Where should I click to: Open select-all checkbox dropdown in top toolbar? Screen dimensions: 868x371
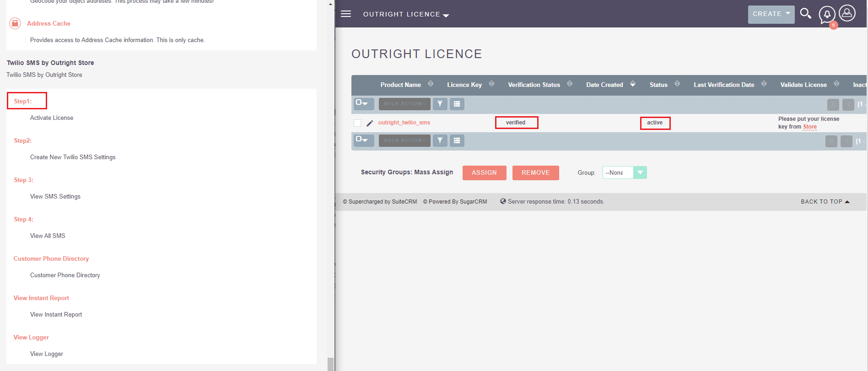point(364,104)
